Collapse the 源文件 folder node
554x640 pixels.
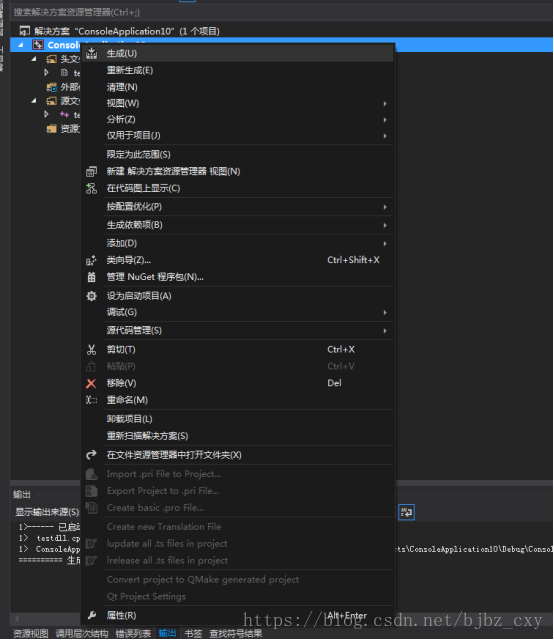pos(34,101)
